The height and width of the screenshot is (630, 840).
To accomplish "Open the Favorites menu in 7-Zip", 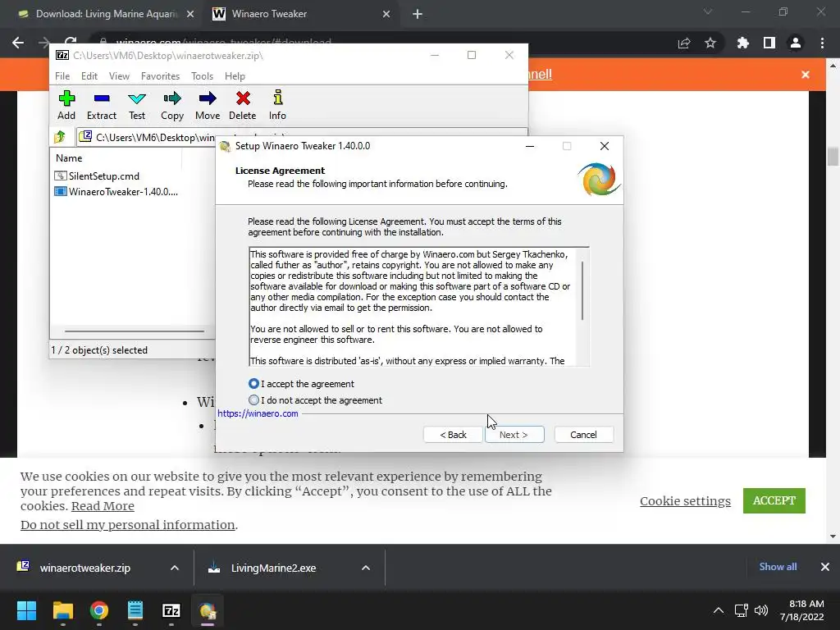I will point(160,76).
